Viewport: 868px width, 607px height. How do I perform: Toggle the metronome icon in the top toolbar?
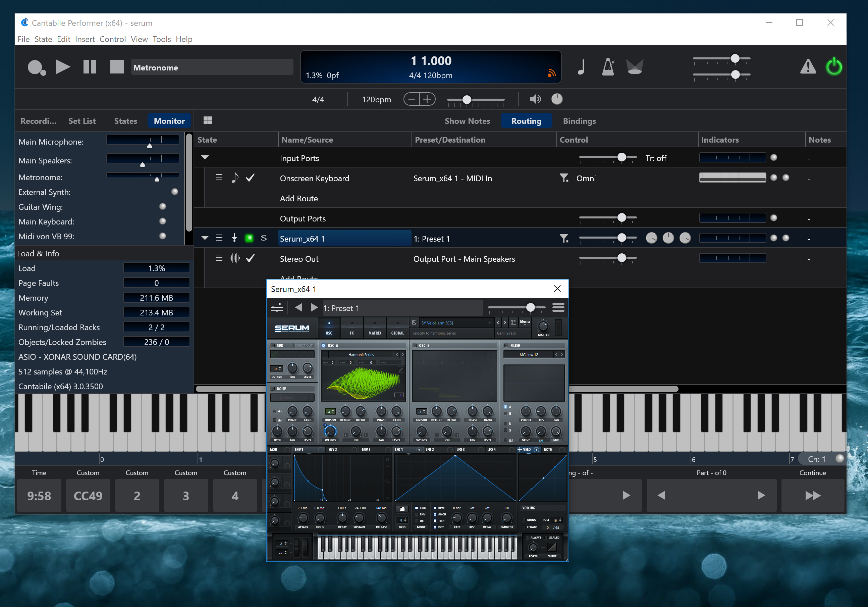608,67
